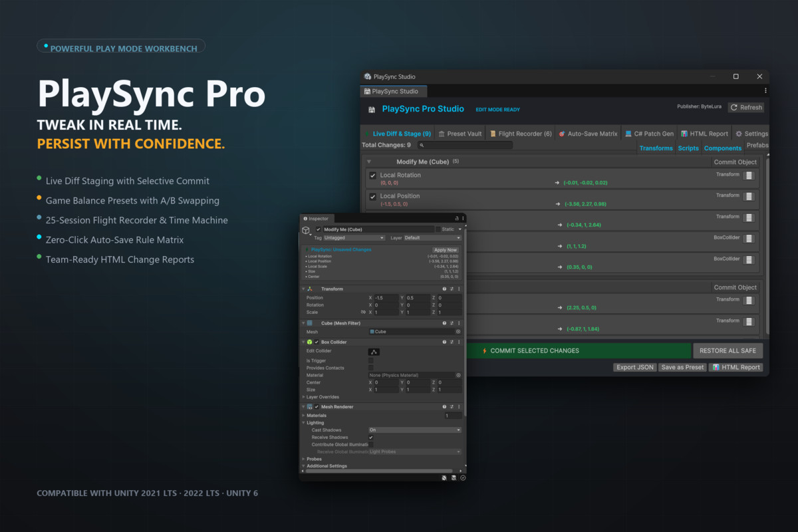Screen dimensions: 798x532
Task: Open PlaySync Studio window three-dot menu
Action: click(765, 90)
